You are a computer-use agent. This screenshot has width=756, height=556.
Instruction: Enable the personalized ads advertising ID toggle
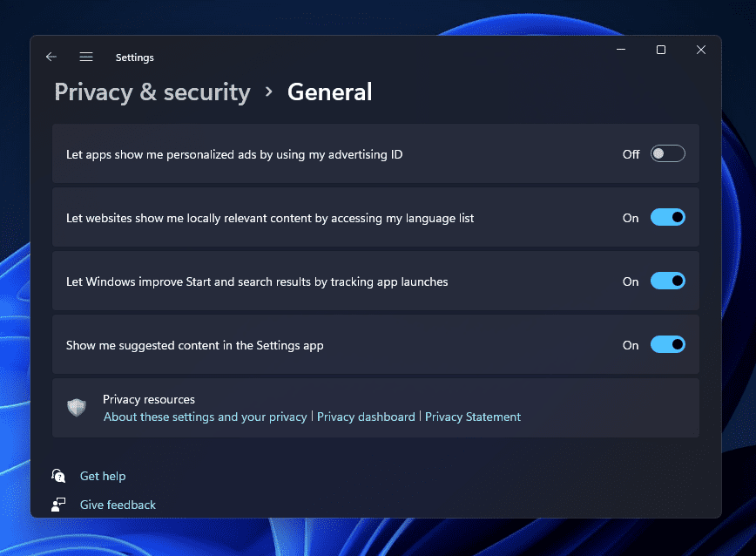667,154
